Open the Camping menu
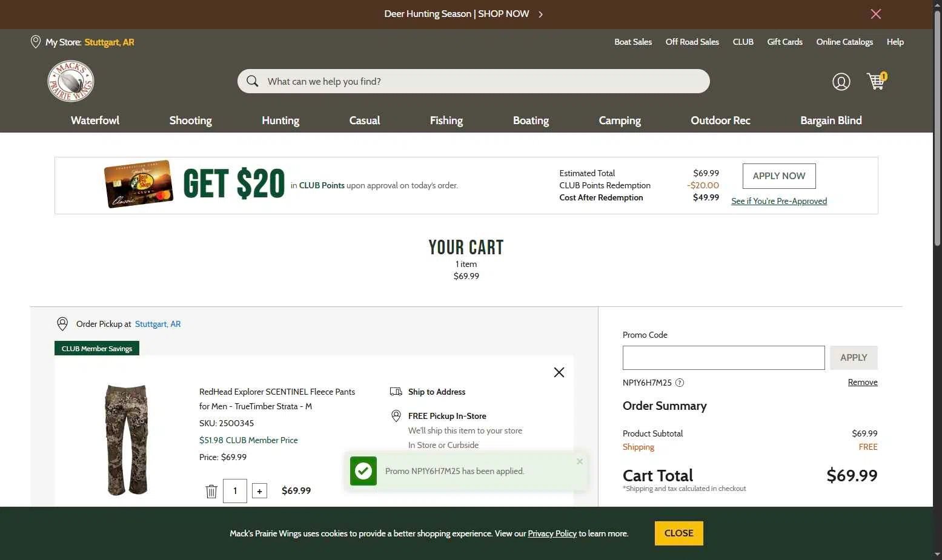 point(620,120)
